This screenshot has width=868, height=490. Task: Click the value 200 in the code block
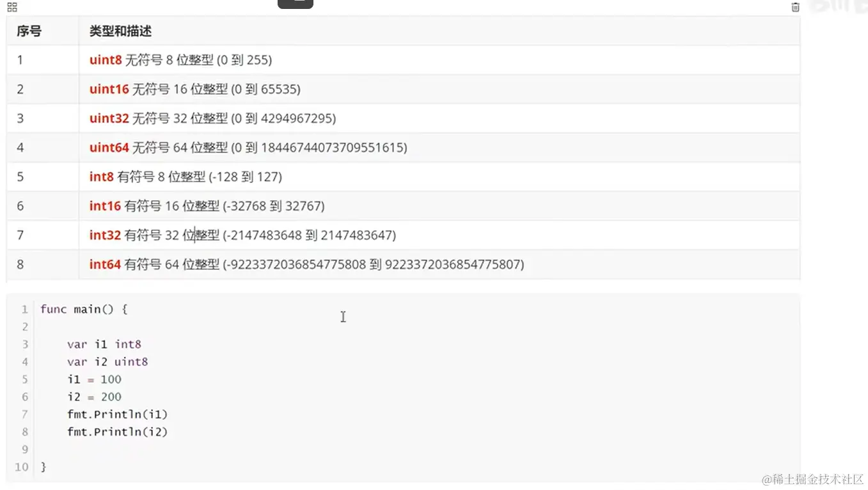click(111, 397)
